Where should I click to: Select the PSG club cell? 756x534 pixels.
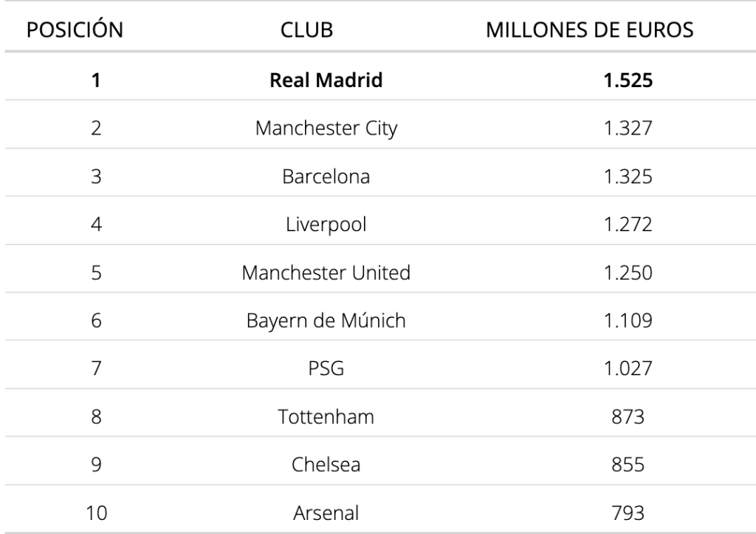click(326, 369)
